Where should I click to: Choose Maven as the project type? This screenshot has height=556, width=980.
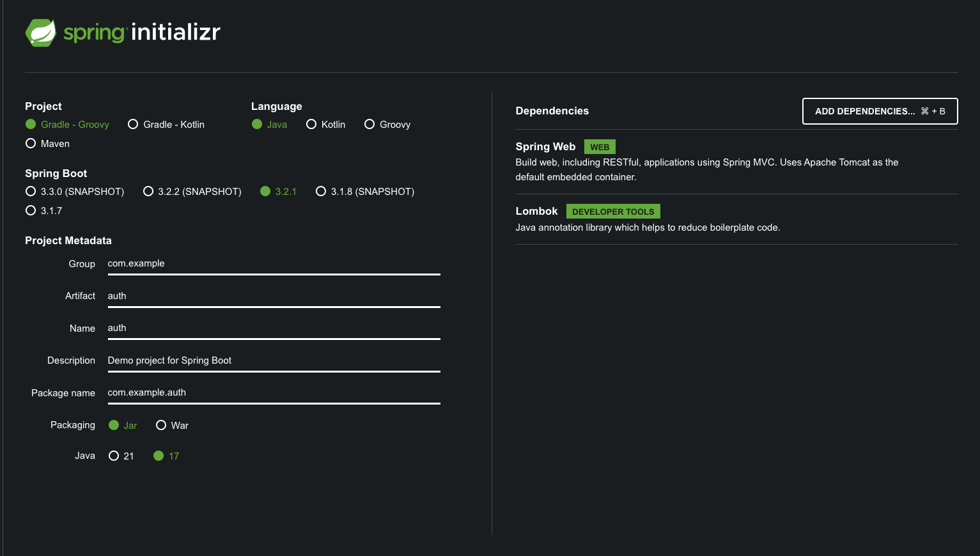point(47,144)
